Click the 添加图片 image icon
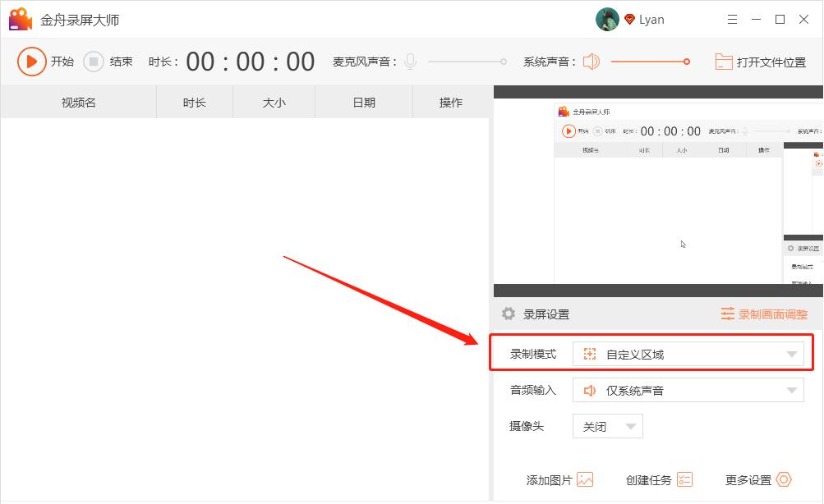 point(584,479)
